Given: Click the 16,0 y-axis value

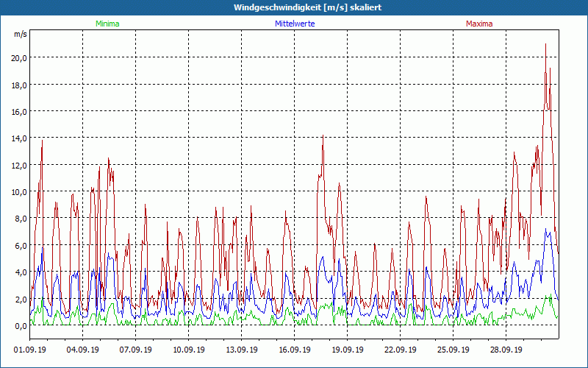Looking at the screenshot, I should pyautogui.click(x=19, y=112).
